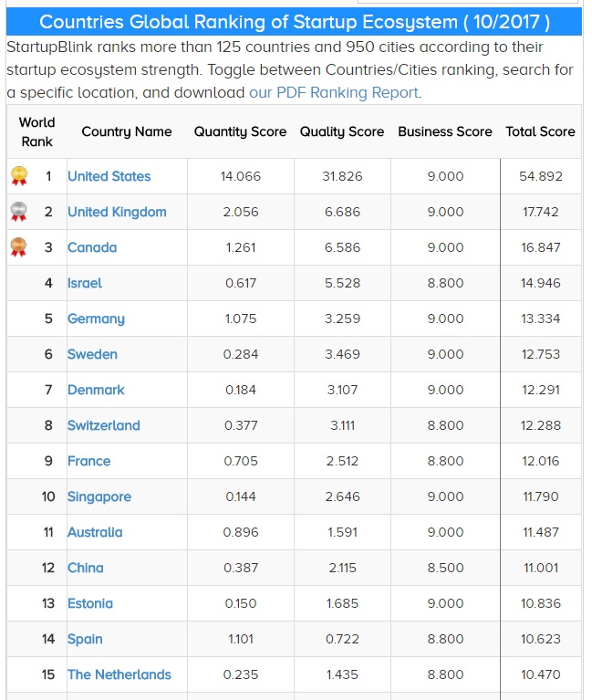Viewport: 592px width, 700px height.
Task: Open the PDF Ranking Report link
Action: [x=334, y=92]
